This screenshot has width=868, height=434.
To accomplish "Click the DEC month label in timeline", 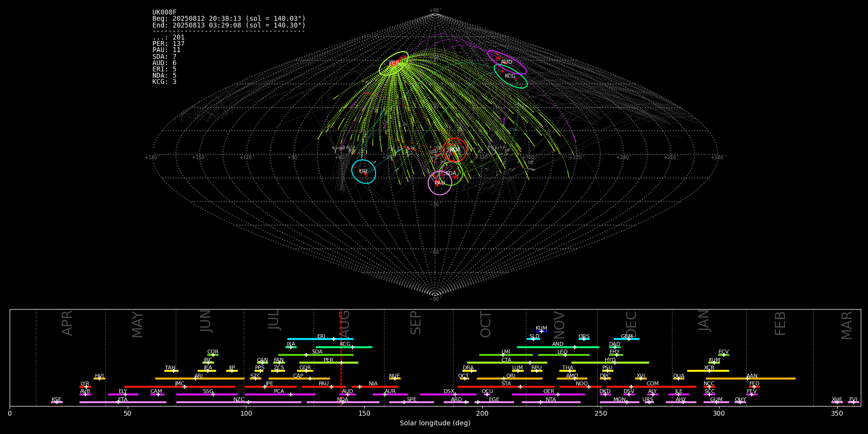I will point(631,324).
